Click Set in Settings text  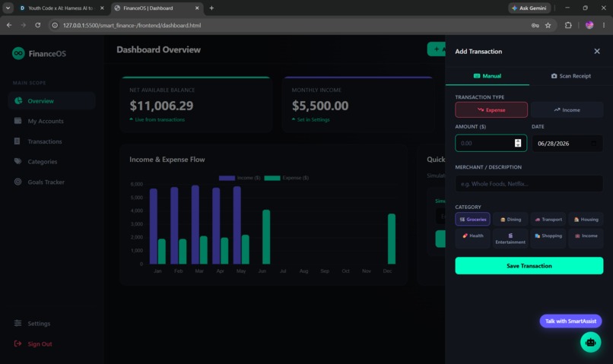click(313, 119)
